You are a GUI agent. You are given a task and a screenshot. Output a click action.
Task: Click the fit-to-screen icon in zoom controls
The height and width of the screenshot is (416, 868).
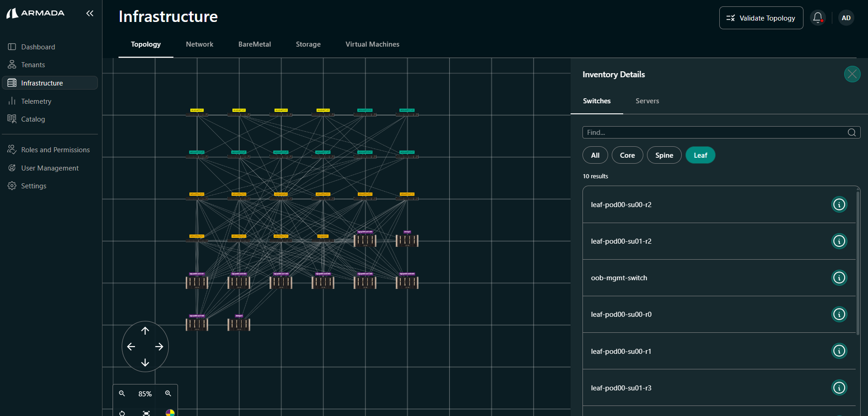[146, 413]
